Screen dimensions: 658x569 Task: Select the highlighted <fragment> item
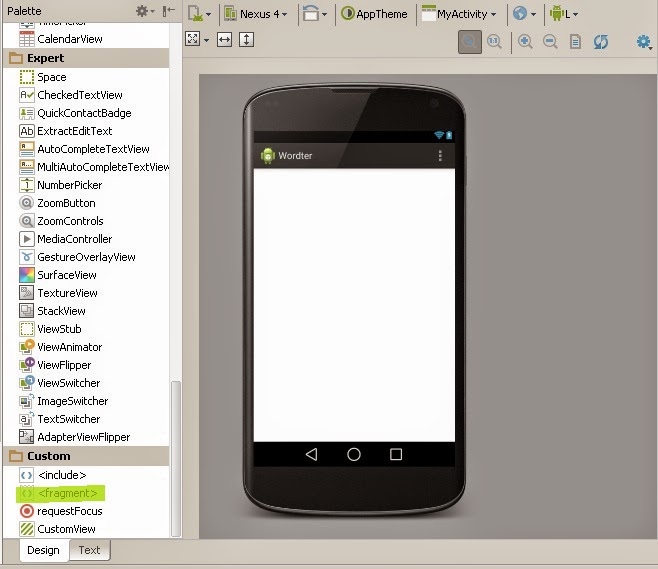click(x=60, y=493)
